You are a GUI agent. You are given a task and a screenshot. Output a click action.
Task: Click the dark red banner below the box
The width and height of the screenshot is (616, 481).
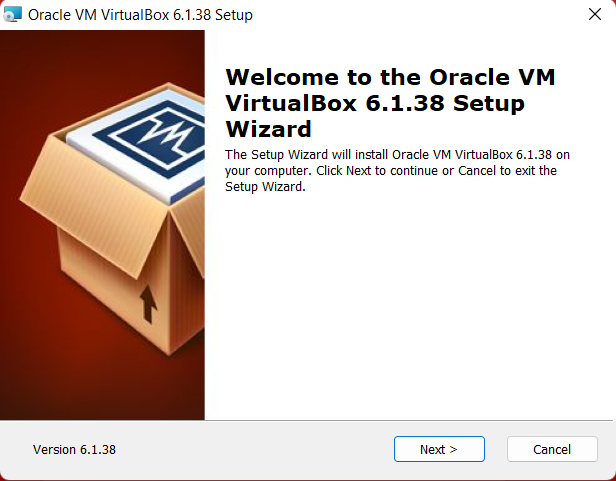(102, 389)
